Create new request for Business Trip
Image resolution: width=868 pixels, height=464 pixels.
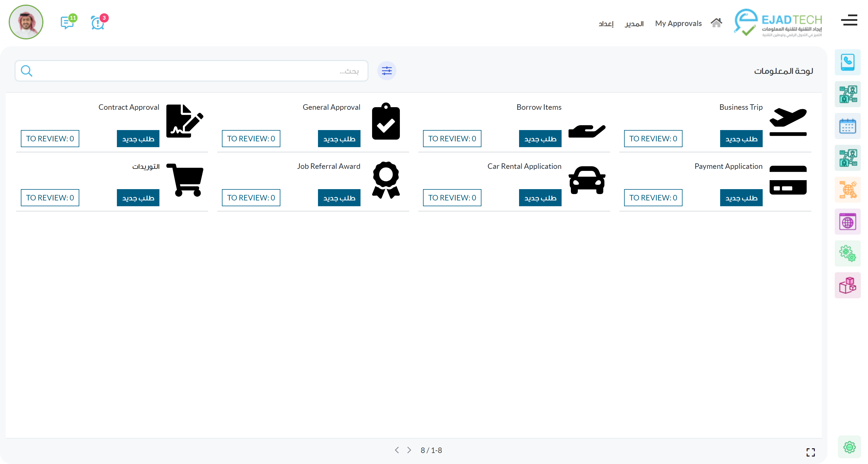click(x=741, y=139)
